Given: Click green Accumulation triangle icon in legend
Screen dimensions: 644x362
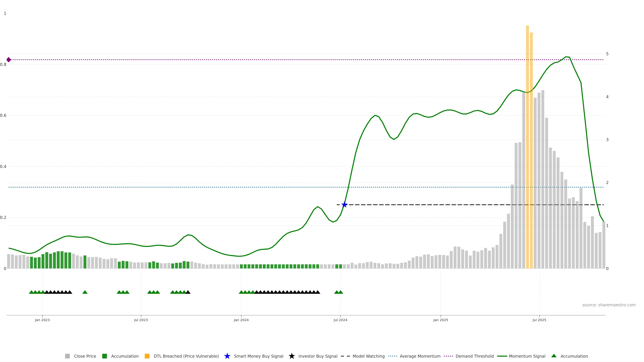Looking at the screenshot, I should pos(554,356).
